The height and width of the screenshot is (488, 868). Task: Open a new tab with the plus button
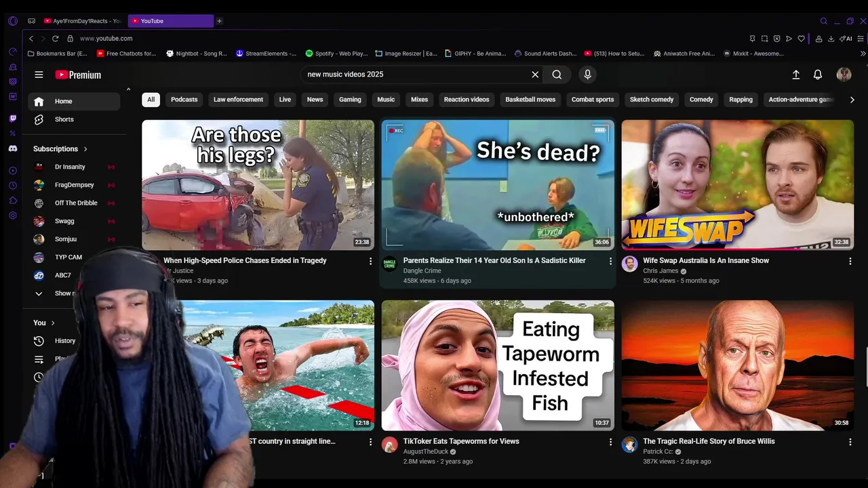point(219,21)
